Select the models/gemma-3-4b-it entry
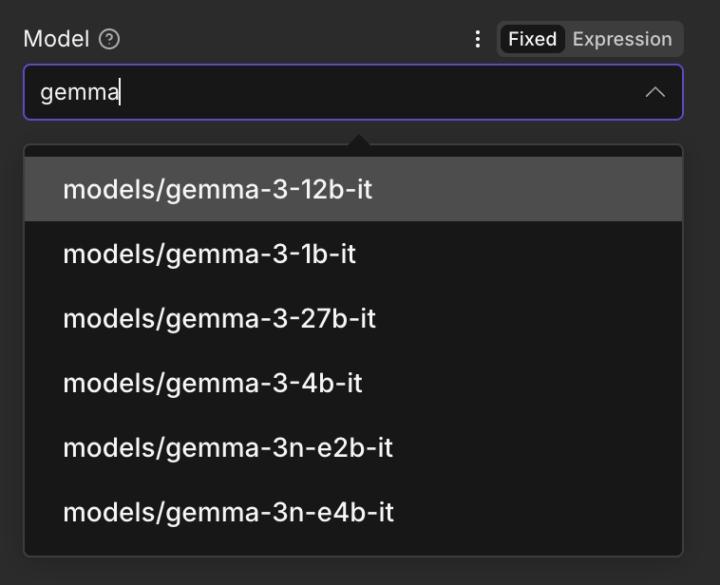The height and width of the screenshot is (585, 720). click(x=212, y=383)
